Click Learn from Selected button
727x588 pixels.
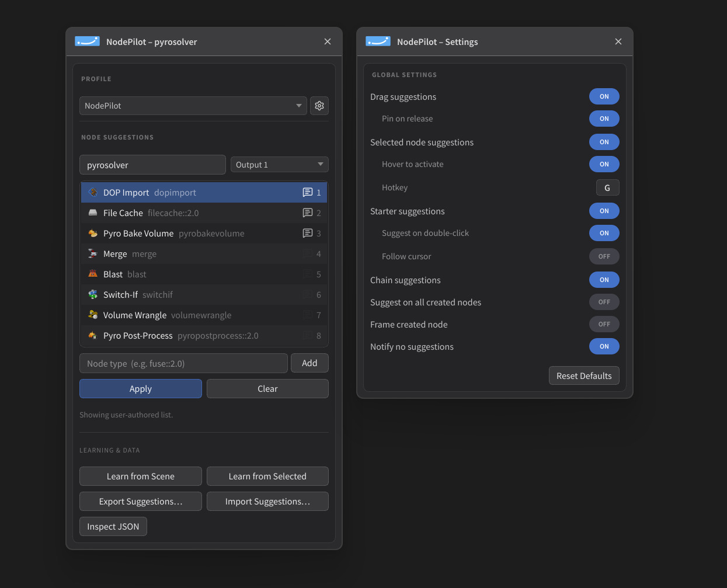point(267,476)
